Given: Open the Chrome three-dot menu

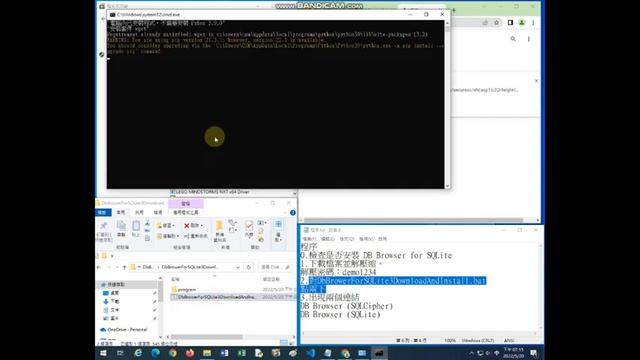Looking at the screenshot, I should [533, 23].
